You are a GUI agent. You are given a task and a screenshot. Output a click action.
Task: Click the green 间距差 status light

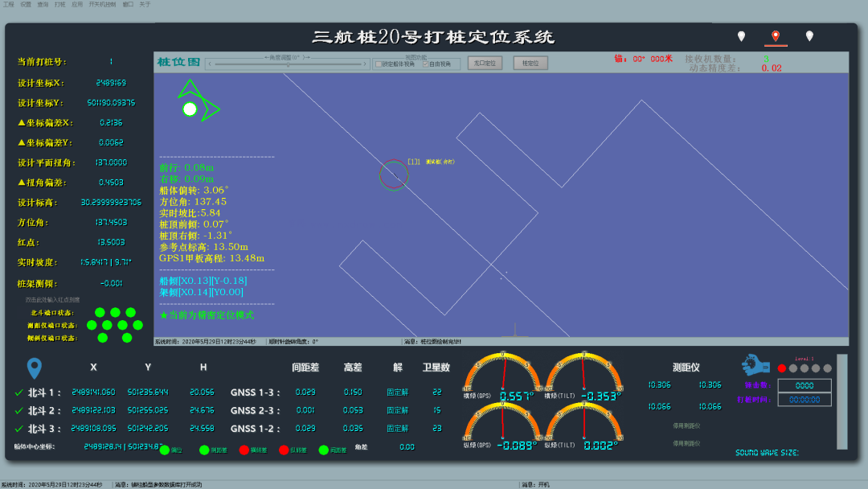coord(324,450)
